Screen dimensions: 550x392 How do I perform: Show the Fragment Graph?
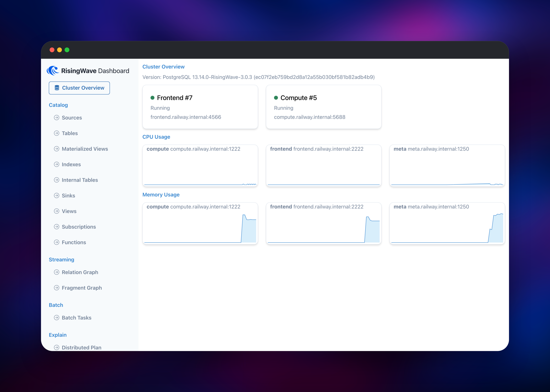click(82, 288)
